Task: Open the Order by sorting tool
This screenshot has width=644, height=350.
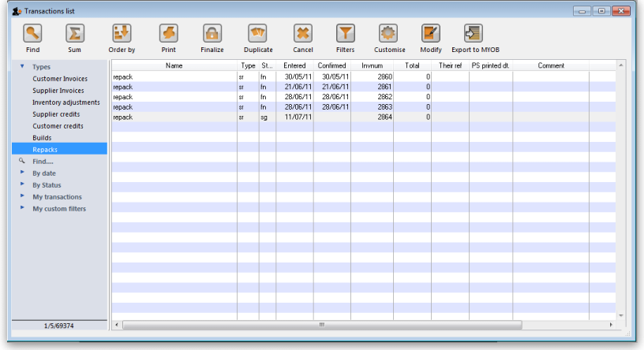Action: pyautogui.click(x=122, y=33)
